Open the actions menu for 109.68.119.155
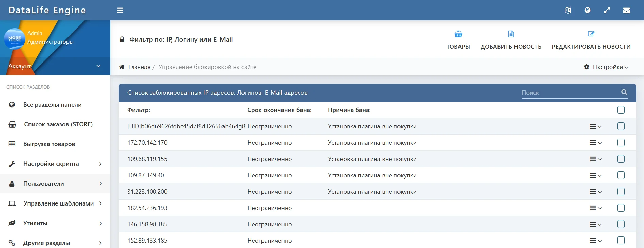 click(596, 159)
